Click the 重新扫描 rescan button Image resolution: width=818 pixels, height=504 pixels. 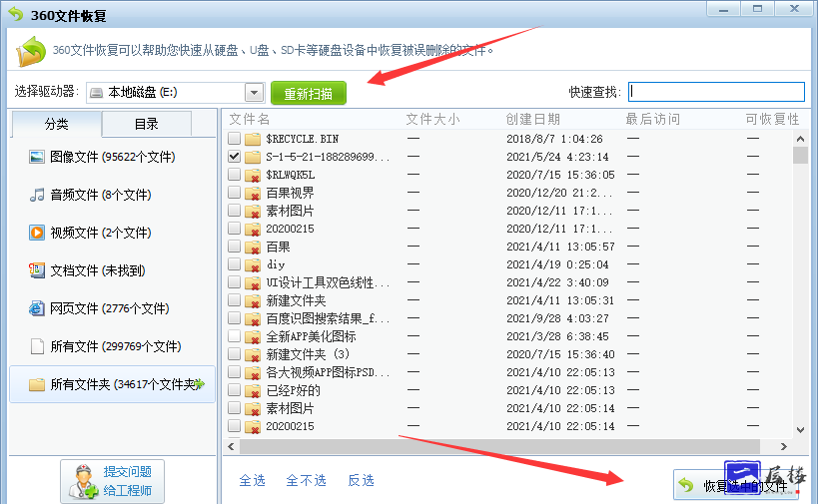[309, 93]
